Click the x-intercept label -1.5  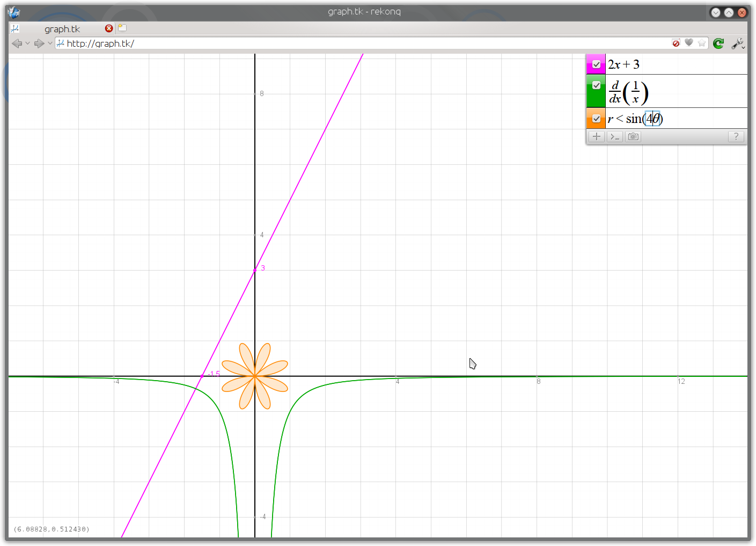click(x=214, y=374)
